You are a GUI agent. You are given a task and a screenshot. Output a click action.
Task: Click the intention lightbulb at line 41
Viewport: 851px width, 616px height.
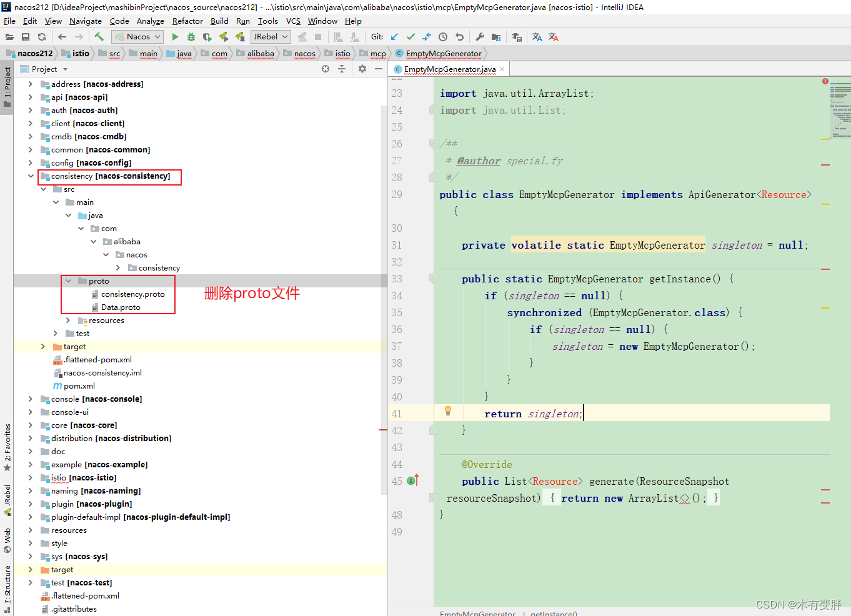[x=447, y=411]
